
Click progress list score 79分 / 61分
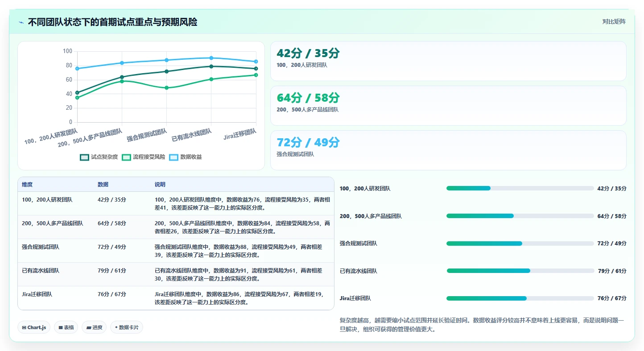612,271
